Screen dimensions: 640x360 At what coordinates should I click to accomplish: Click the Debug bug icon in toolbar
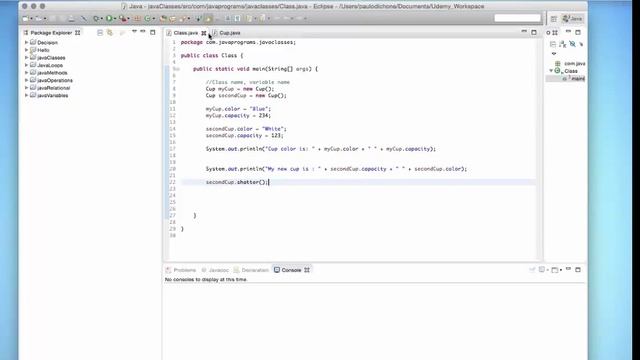96,18
